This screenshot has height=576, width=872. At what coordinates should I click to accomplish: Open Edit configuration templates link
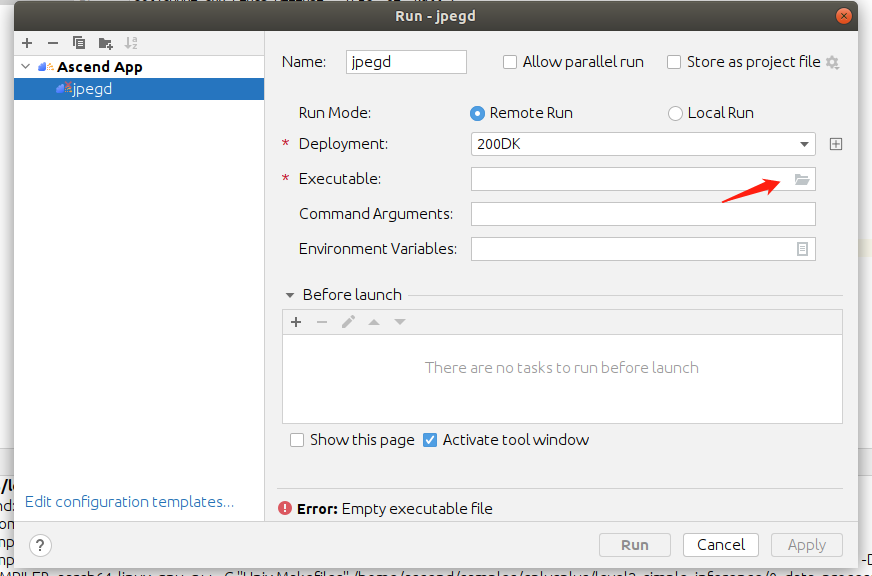click(x=129, y=502)
